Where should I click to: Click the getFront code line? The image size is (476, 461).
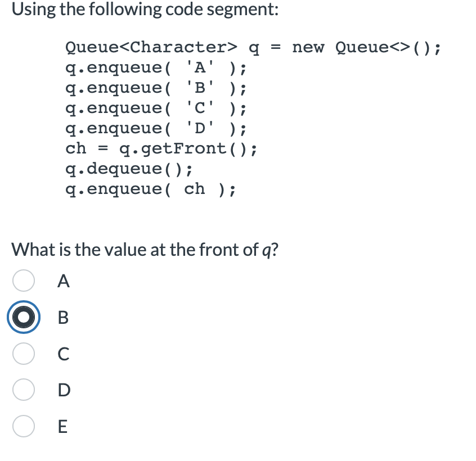pyautogui.click(x=163, y=148)
